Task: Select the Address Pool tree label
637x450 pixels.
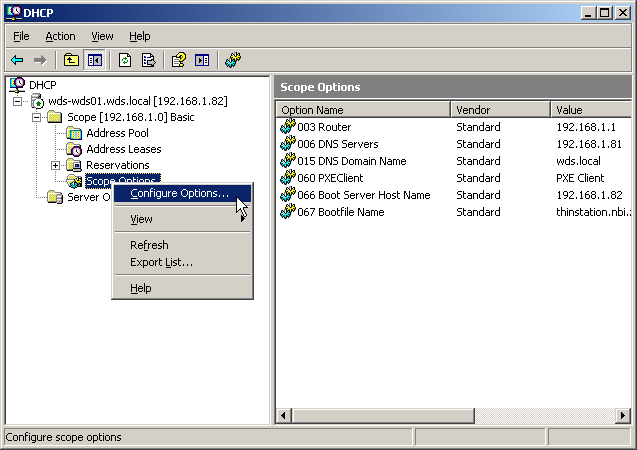Action: coord(117,133)
